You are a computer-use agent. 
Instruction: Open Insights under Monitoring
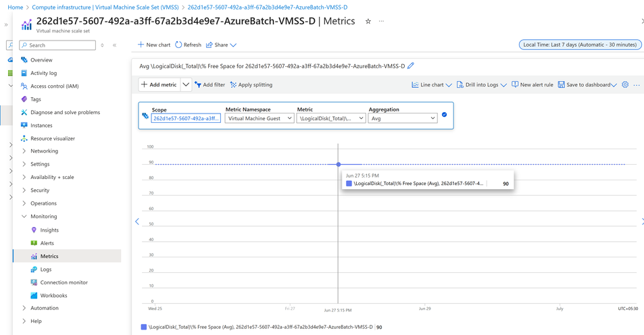coord(49,230)
